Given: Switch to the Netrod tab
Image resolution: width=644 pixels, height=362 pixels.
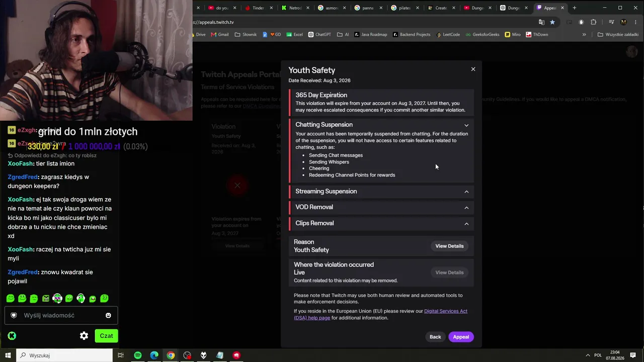Looking at the screenshot, I should [x=294, y=8].
